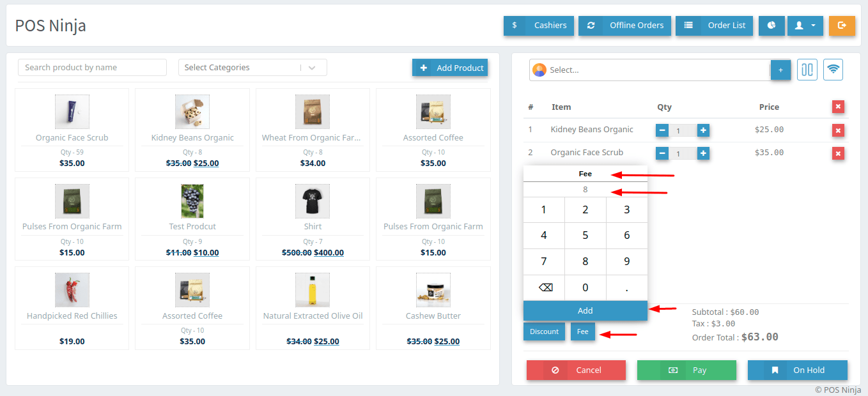This screenshot has height=396, width=868.
Task: Click the green Pay button
Action: tap(686, 370)
